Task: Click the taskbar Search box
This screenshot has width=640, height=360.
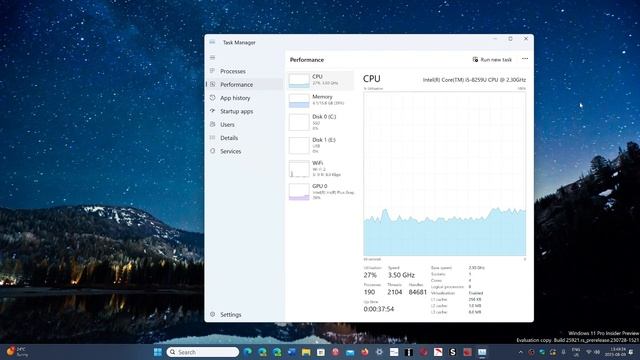Action: pyautogui.click(x=203, y=352)
